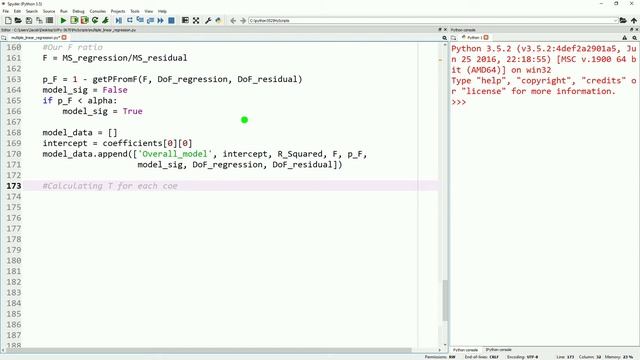
Task: Click 'F = MS_regression/MS_residual' code line
Action: coord(115,58)
